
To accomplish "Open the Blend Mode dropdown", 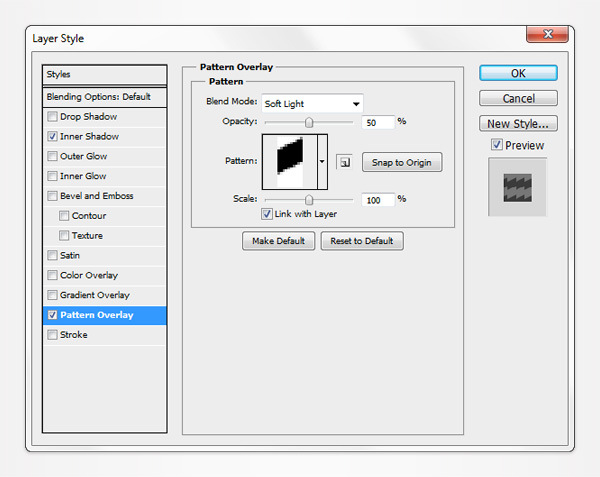I will pos(312,103).
